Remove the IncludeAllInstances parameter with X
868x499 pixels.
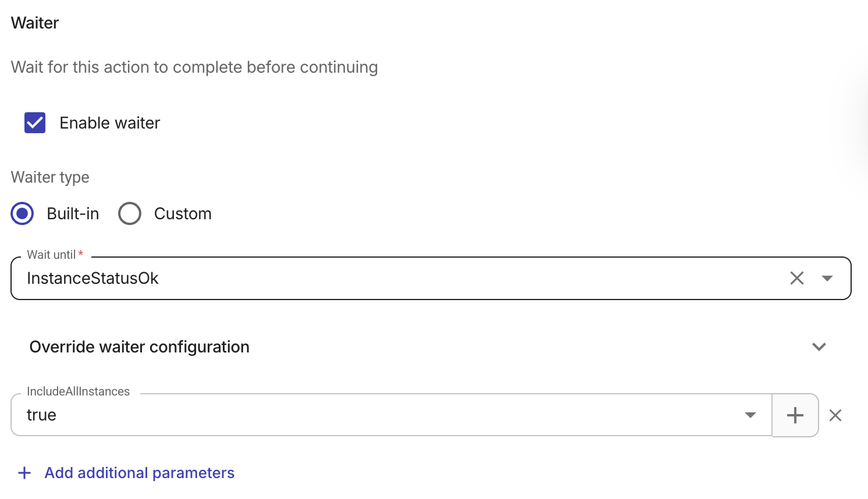pyautogui.click(x=835, y=415)
